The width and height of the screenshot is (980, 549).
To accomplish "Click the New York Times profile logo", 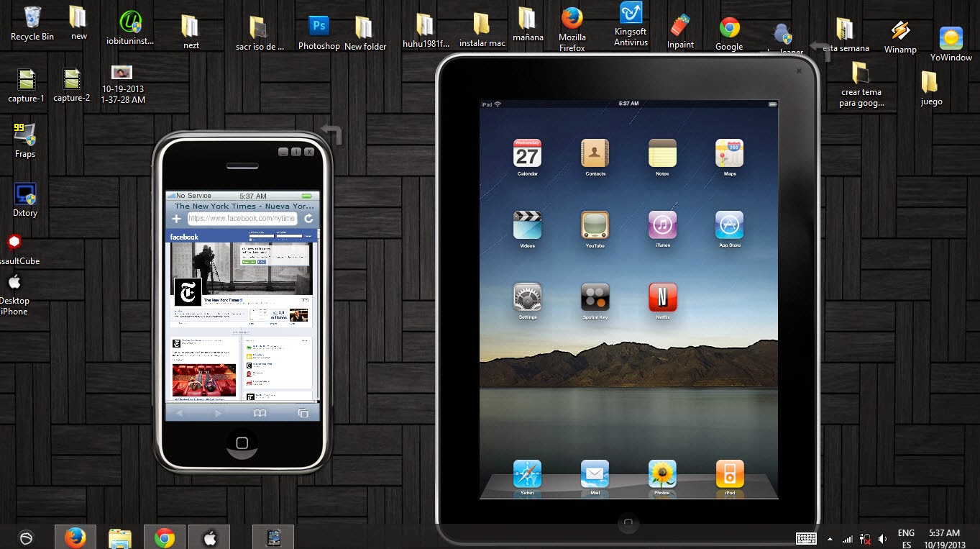I will pyautogui.click(x=188, y=291).
